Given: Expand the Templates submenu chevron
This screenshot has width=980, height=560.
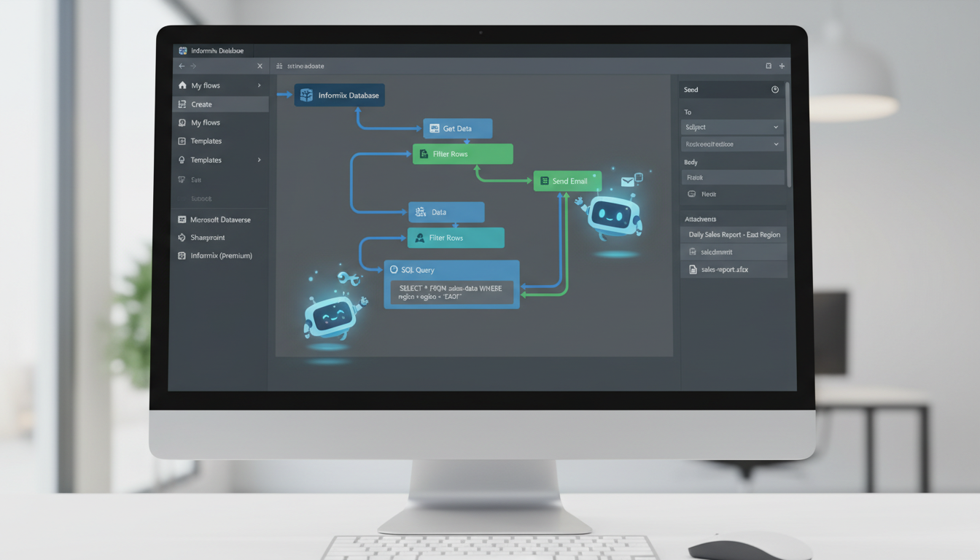Looking at the screenshot, I should 259,160.
